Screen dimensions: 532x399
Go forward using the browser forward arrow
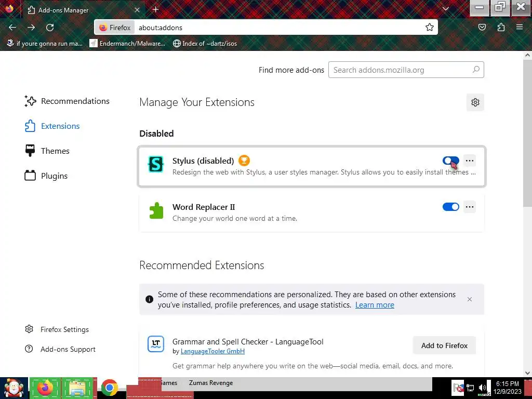(31, 28)
